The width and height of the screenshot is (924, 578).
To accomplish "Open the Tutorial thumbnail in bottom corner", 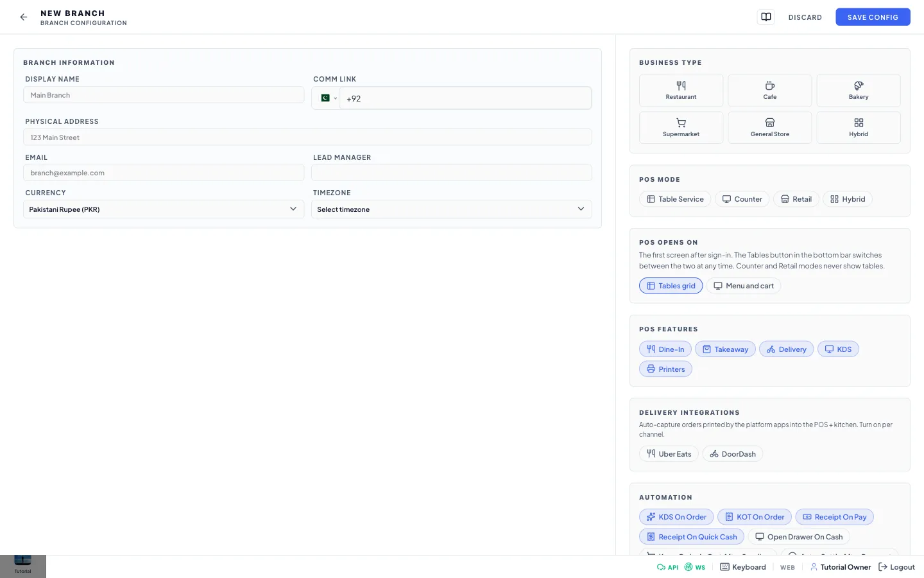I will coord(23,566).
